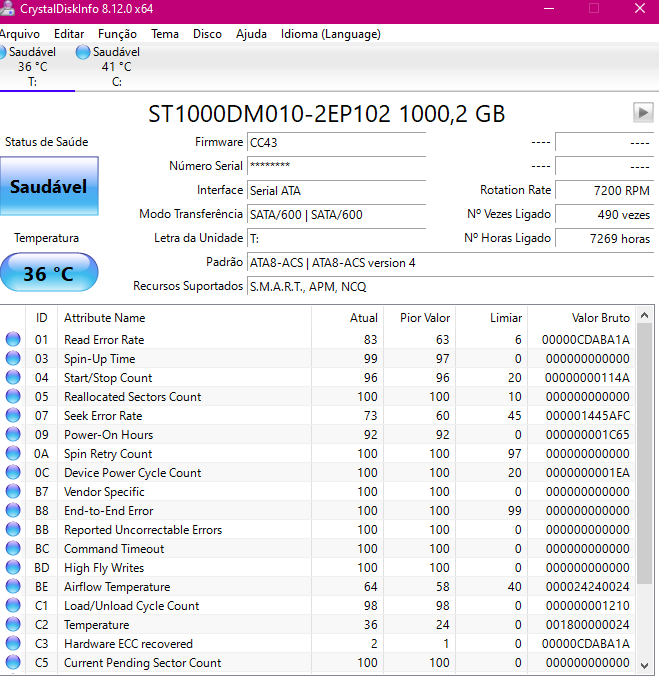The width and height of the screenshot is (659, 684).
Task: Close the CrystalDiskInfo window
Action: (x=640, y=8)
